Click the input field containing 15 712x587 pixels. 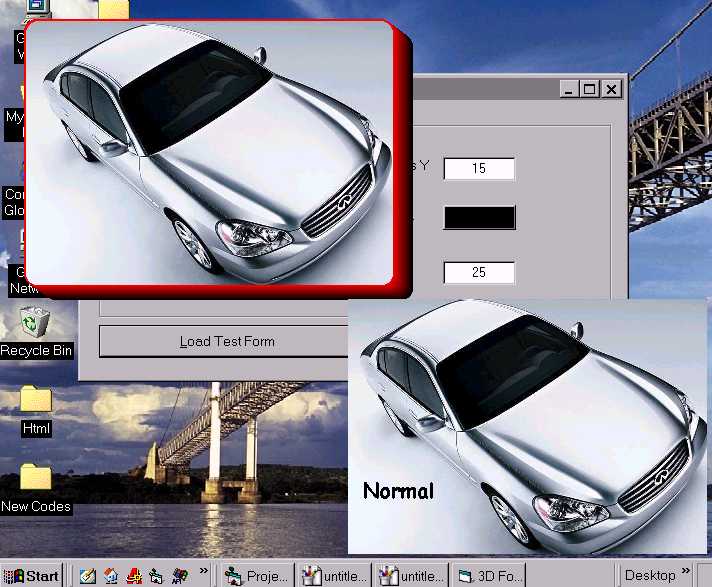point(479,168)
